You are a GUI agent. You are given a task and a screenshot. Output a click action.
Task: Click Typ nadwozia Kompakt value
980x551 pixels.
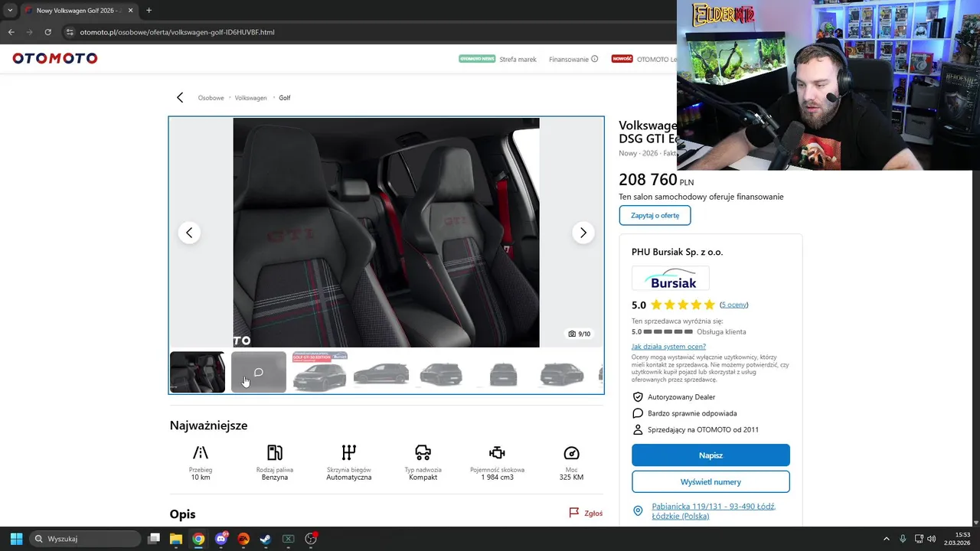pos(423,477)
